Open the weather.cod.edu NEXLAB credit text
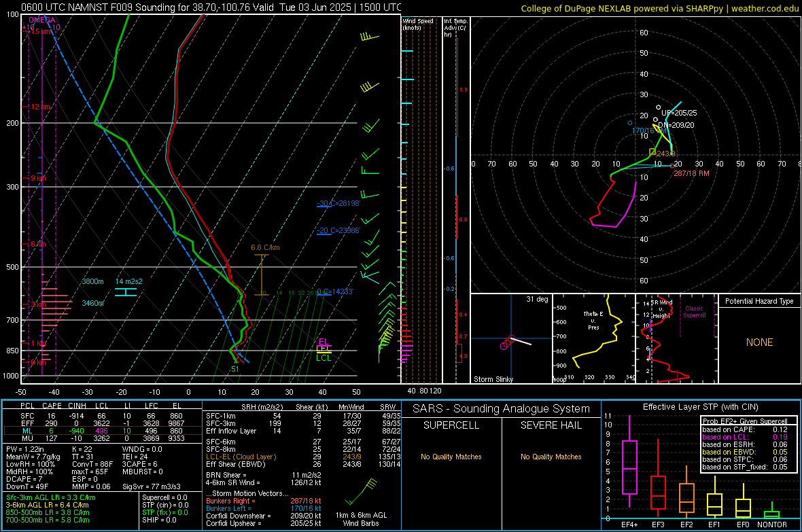Image resolution: width=802 pixels, height=532 pixels. coord(659,8)
